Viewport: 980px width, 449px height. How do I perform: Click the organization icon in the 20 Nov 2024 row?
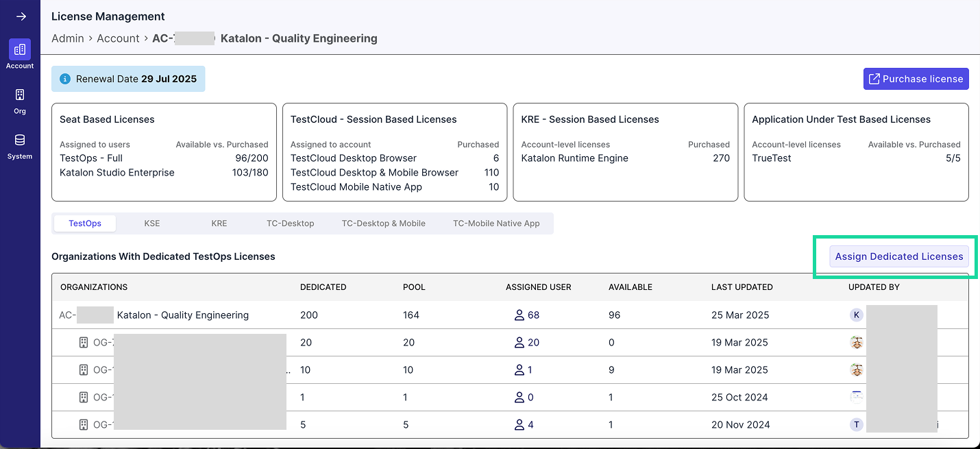click(x=84, y=425)
